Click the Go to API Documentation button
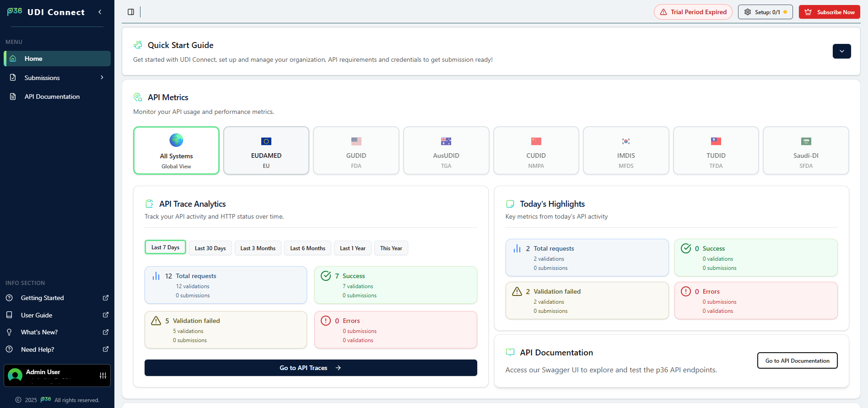 click(798, 360)
